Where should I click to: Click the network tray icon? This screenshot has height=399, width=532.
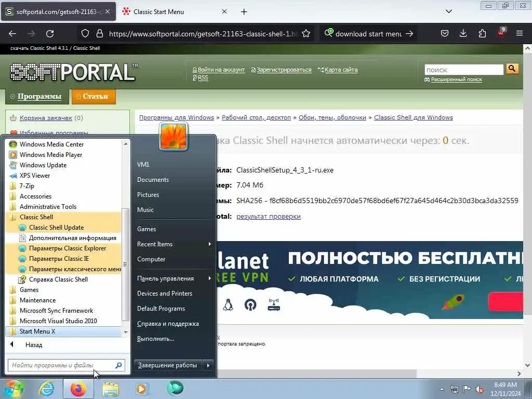coord(454,389)
